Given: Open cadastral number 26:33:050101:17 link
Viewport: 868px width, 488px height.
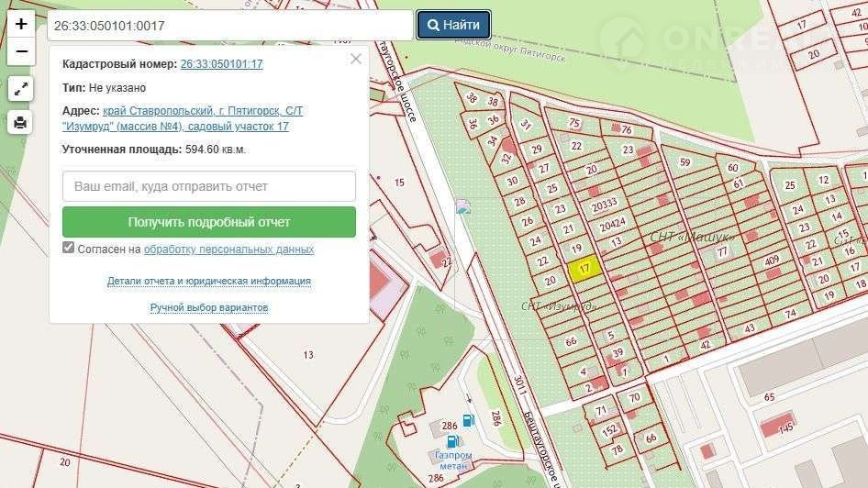Looking at the screenshot, I should point(221,64).
